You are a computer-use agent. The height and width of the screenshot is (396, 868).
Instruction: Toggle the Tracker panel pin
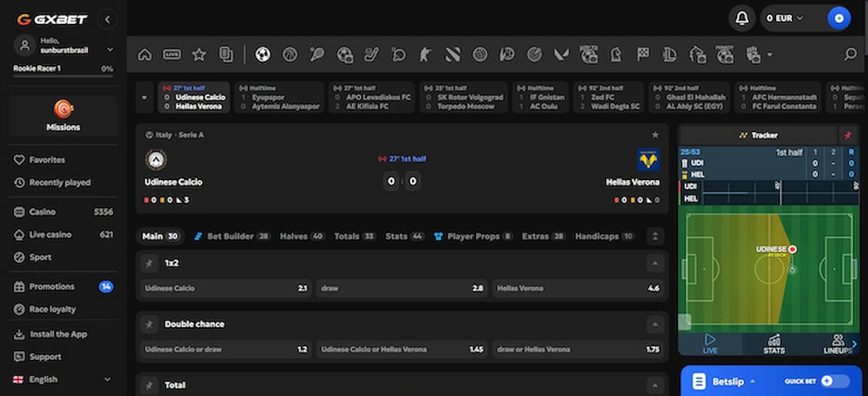pyautogui.click(x=848, y=135)
